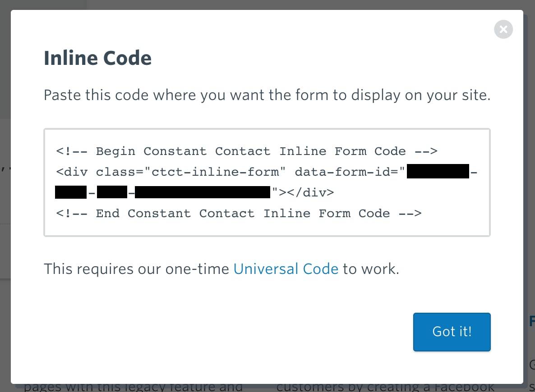The width and height of the screenshot is (535, 392).
Task: Click the paste-this-code instruction text
Action: [x=267, y=95]
